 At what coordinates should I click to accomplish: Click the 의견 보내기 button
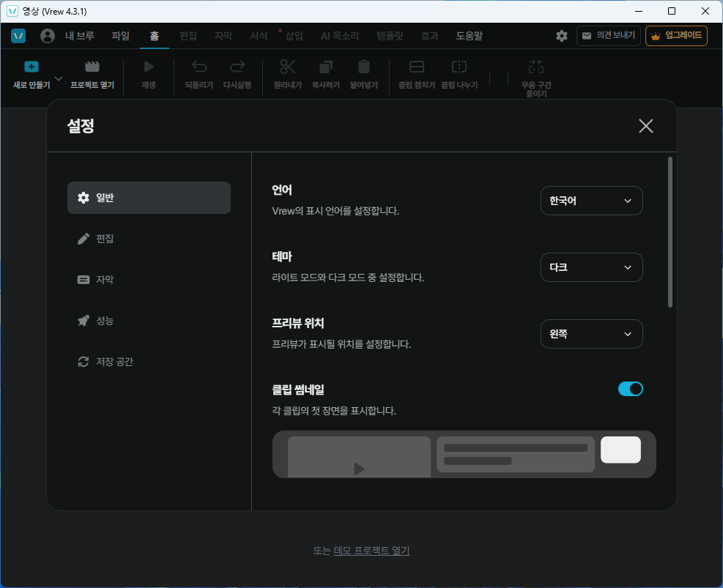pyautogui.click(x=609, y=35)
